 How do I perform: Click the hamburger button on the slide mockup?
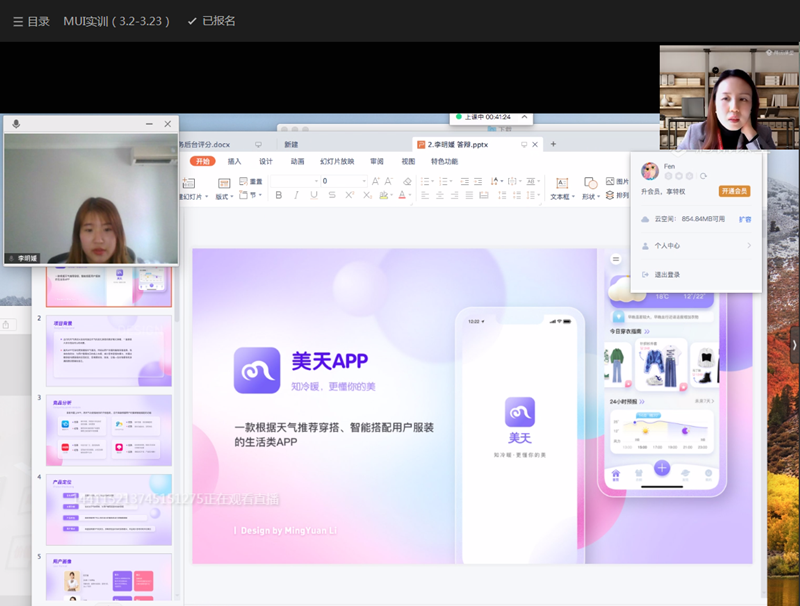(x=616, y=259)
